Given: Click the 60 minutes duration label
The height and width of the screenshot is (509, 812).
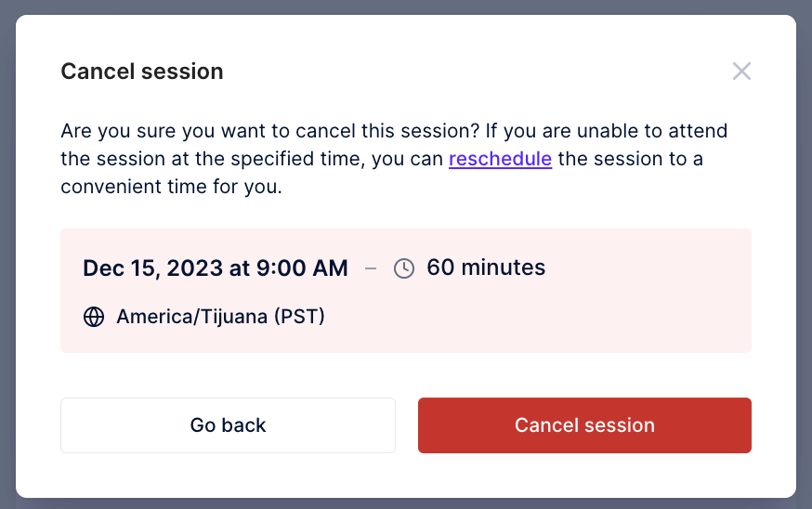Looking at the screenshot, I should [x=486, y=268].
